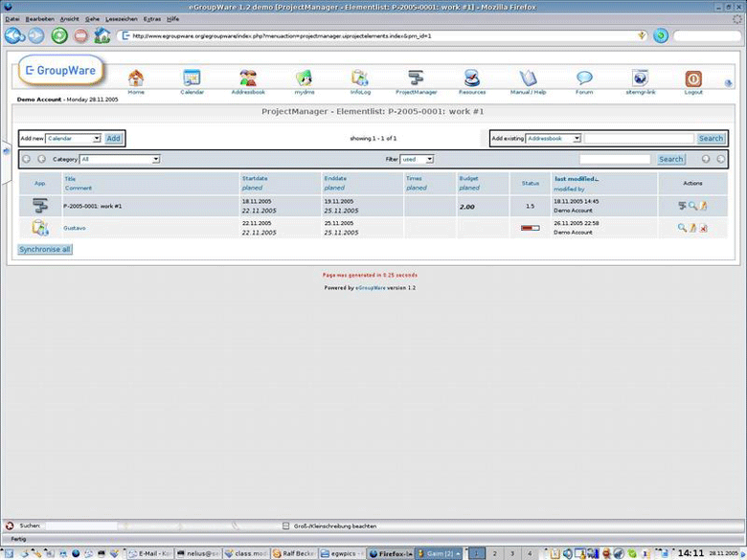Open the address bar history dropdown arrow
The height and width of the screenshot is (560, 747).
click(x=642, y=35)
